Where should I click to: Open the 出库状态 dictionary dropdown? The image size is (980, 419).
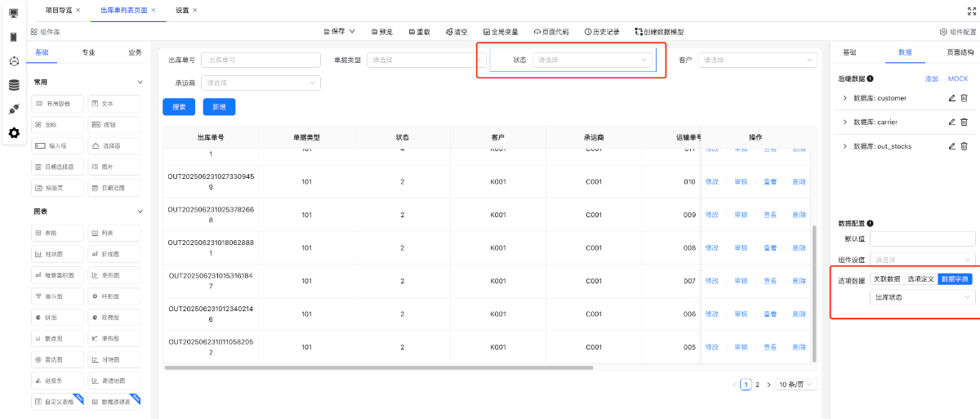coord(923,297)
